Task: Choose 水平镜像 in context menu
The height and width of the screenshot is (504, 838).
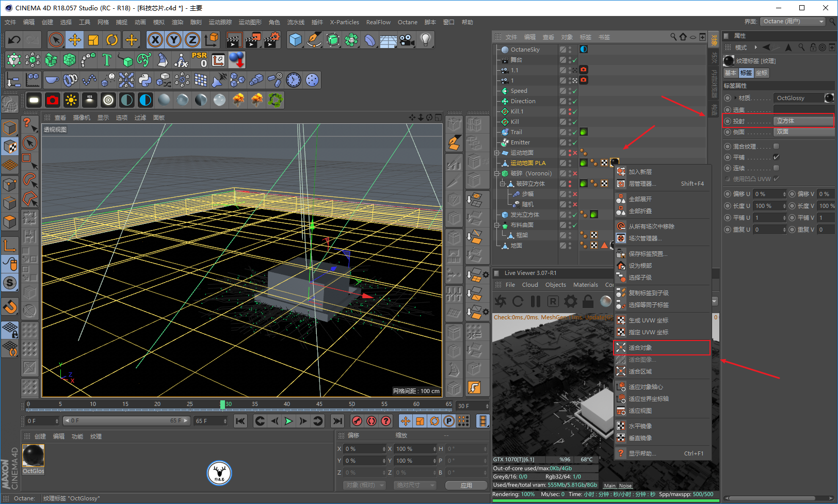Action: point(662,426)
